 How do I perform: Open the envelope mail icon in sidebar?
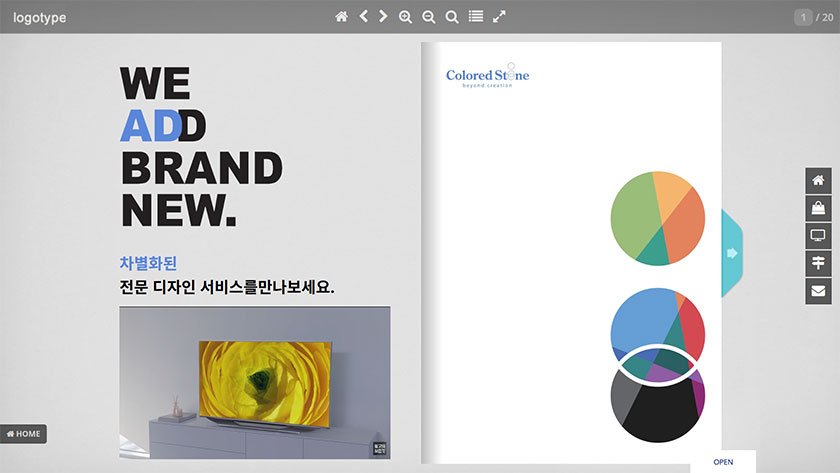point(818,291)
